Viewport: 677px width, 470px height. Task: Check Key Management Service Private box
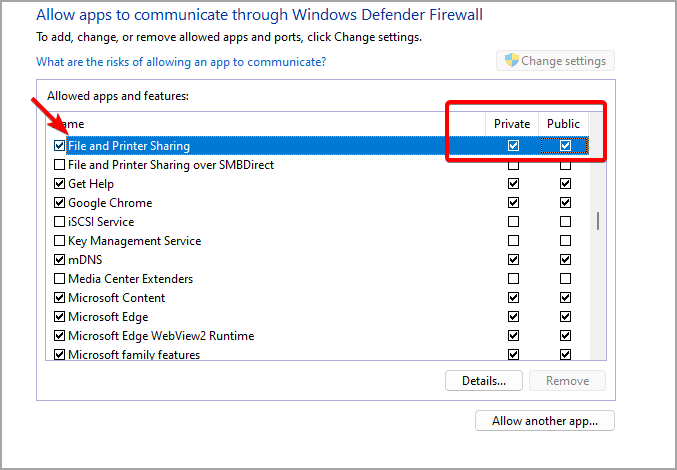point(514,241)
